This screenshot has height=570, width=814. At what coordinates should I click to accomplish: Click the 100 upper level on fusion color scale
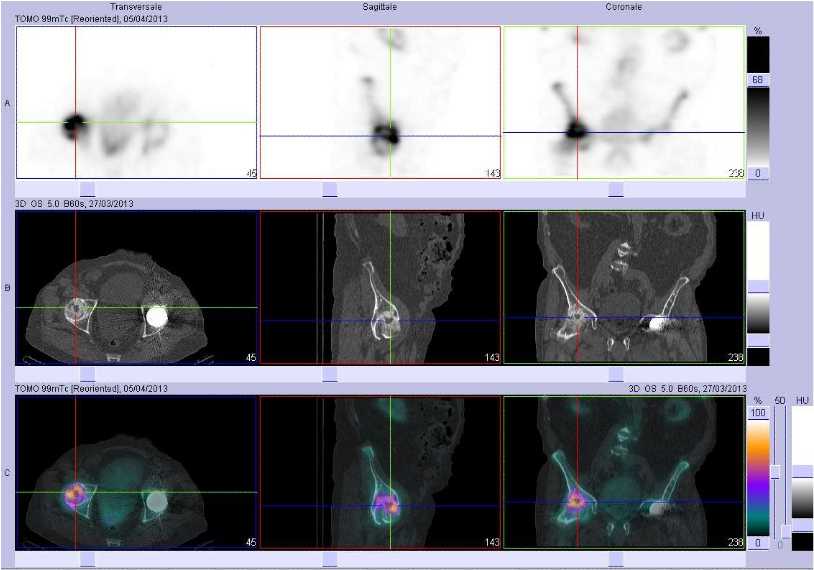tap(758, 413)
